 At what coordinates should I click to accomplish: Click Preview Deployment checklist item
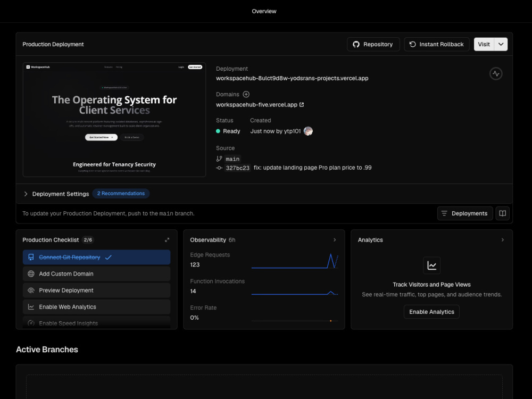point(96,290)
